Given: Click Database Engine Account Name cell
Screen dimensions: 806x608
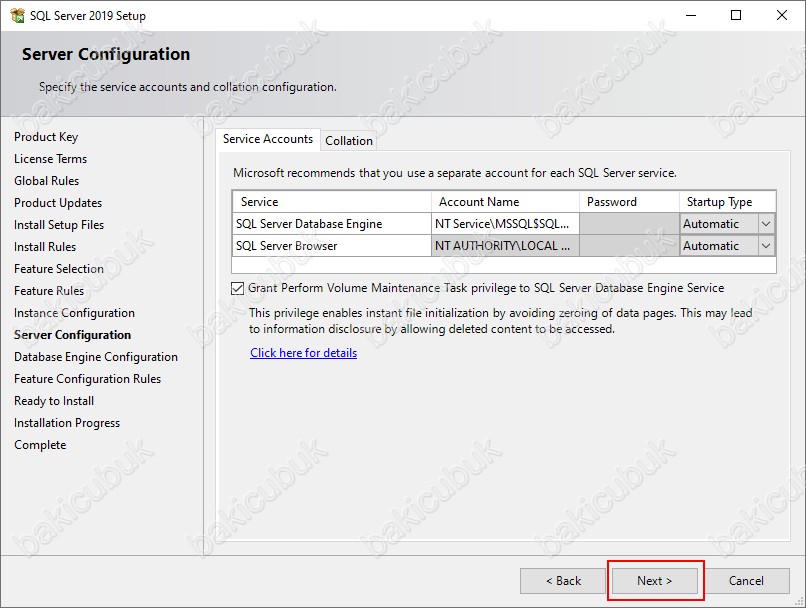Looking at the screenshot, I should click(x=505, y=224).
